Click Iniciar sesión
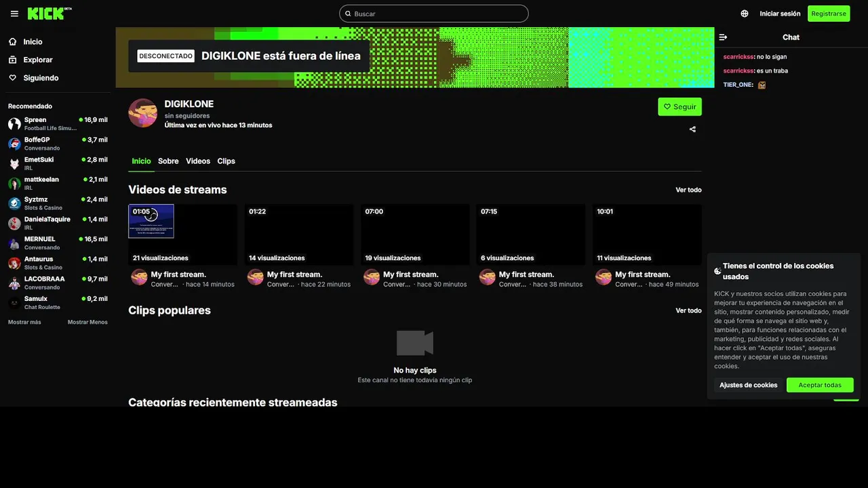Viewport: 868px width, 488px height. tap(780, 14)
